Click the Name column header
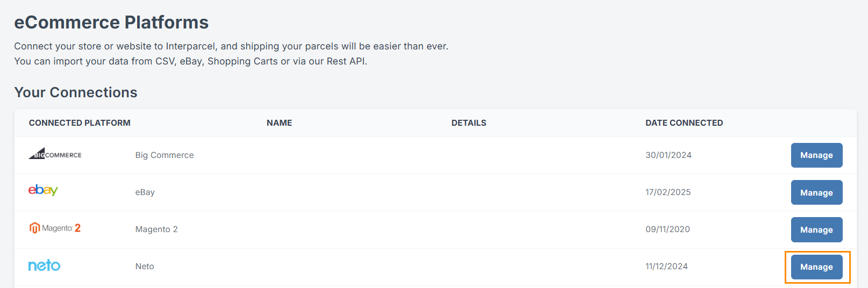 279,123
